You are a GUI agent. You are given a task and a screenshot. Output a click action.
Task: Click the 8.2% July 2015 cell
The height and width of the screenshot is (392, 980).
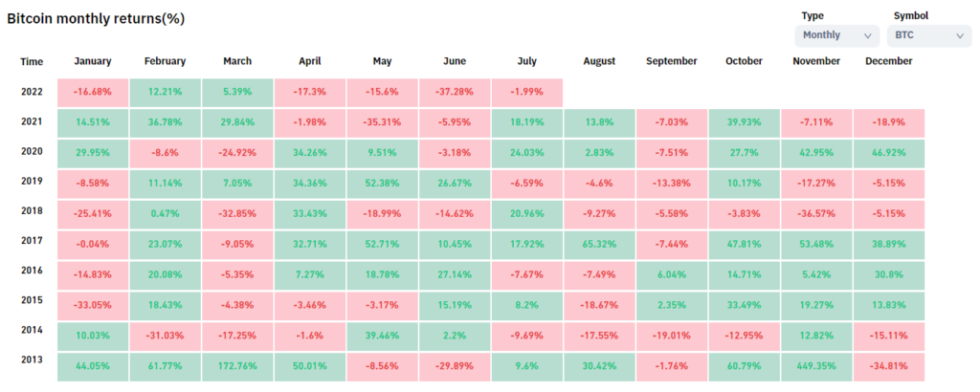(527, 305)
